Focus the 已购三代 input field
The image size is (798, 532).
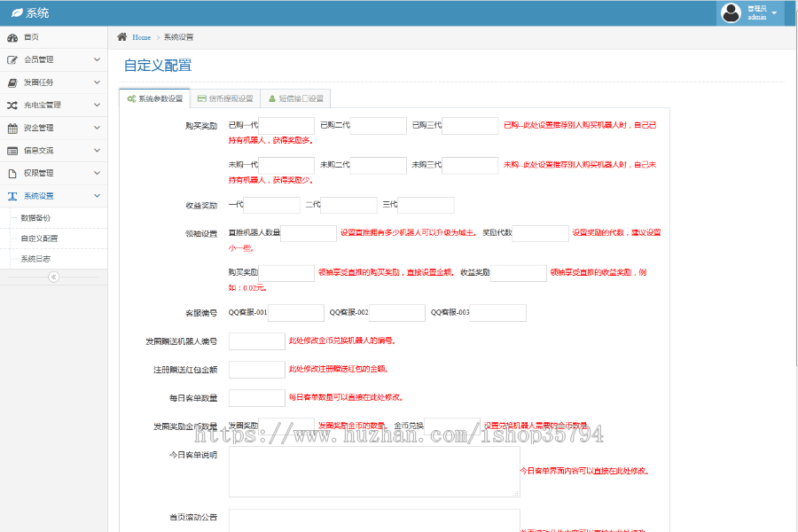pyautogui.click(x=470, y=126)
